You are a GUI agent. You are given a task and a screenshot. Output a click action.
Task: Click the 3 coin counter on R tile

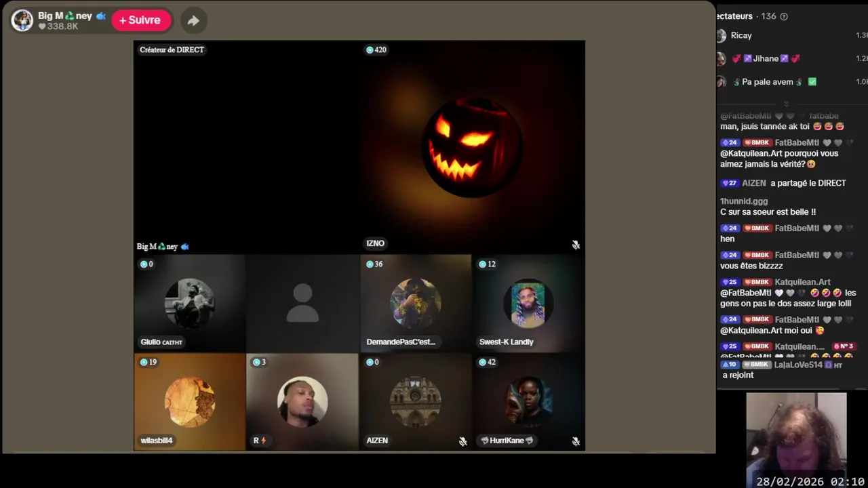tap(259, 362)
